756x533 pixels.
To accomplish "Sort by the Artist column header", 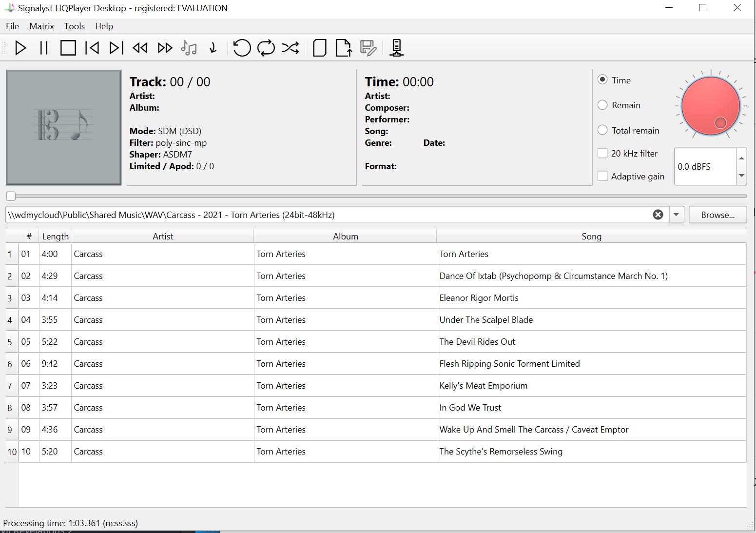I will [163, 236].
